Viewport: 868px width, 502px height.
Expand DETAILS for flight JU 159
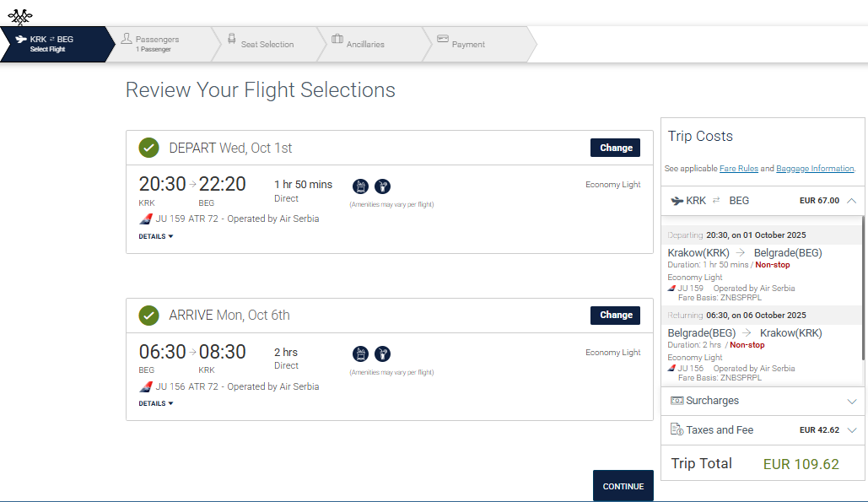point(155,236)
